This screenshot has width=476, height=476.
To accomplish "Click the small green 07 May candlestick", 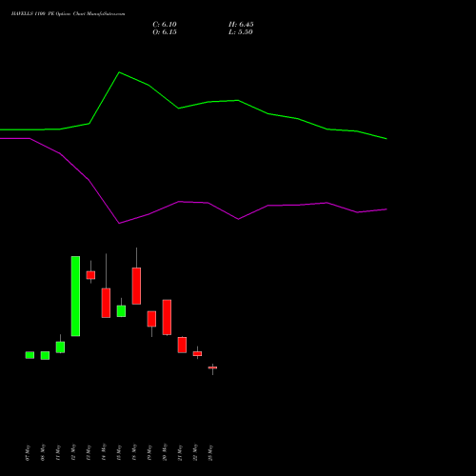I will (30, 355).
